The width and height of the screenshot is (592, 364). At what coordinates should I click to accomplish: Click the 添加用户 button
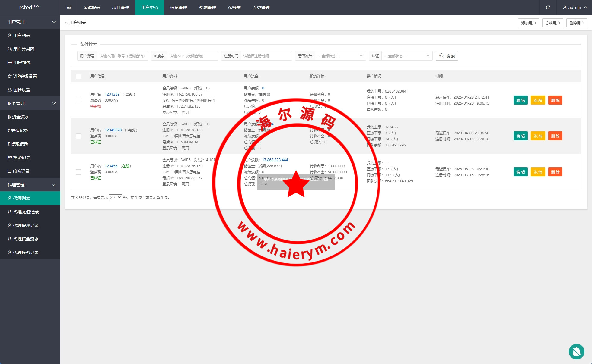[528, 23]
